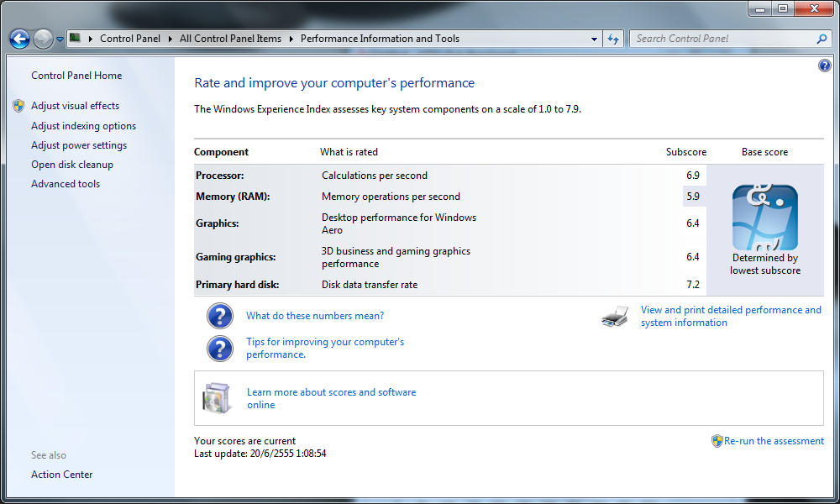Click the magnifier search icon
The width and height of the screenshot is (840, 504).
(x=822, y=39)
